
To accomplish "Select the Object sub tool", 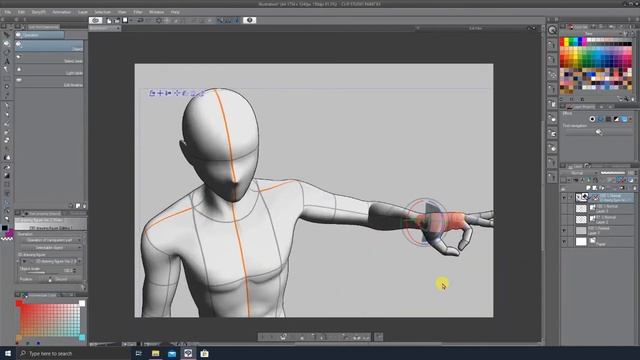I will [x=49, y=46].
